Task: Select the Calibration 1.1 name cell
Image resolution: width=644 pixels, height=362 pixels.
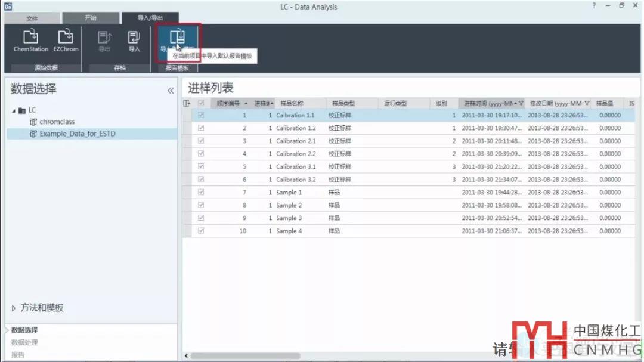Action: 295,116
